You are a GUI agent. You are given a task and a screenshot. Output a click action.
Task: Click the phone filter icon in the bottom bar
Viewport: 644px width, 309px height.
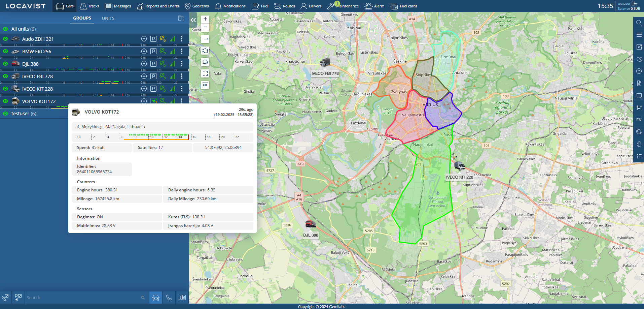pos(169,298)
